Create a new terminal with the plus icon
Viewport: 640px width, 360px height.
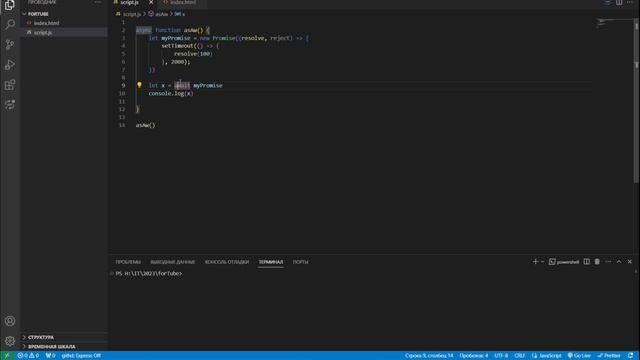point(535,262)
